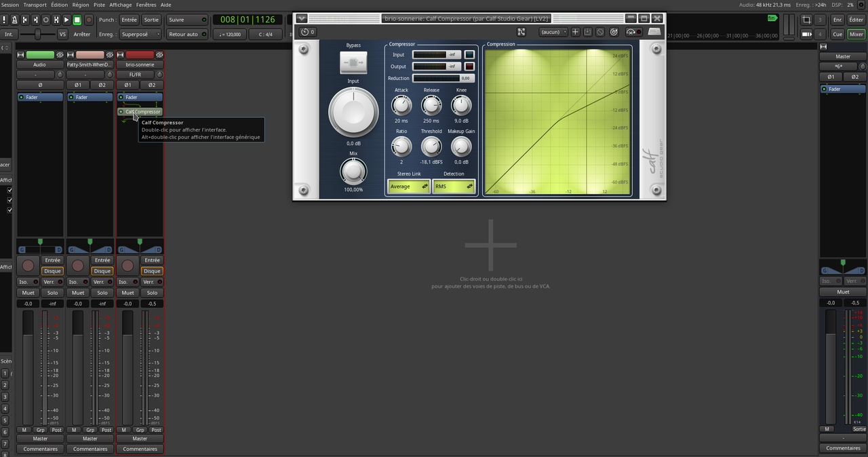Toggle the metronome click icon

(15, 20)
